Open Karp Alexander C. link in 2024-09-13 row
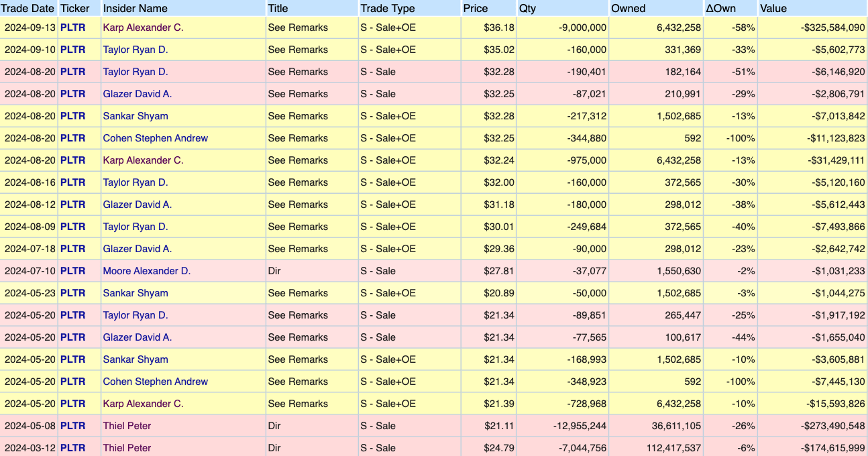The image size is (868, 456). click(143, 27)
